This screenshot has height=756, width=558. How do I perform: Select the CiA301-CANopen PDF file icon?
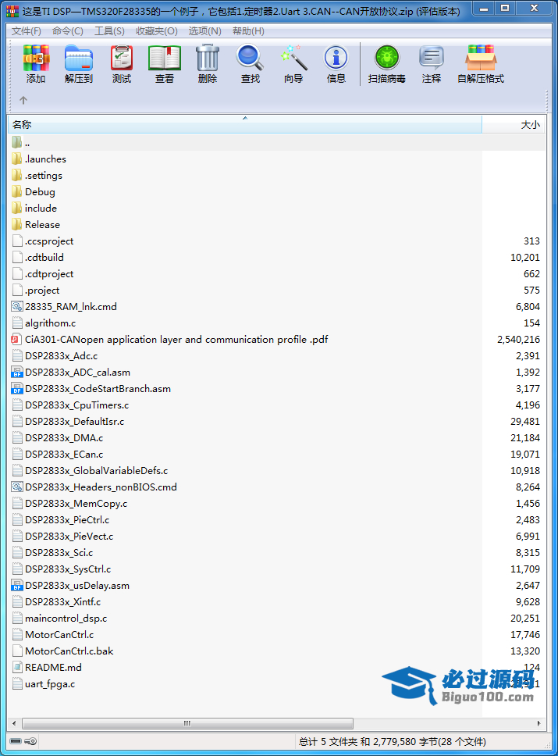(17, 339)
